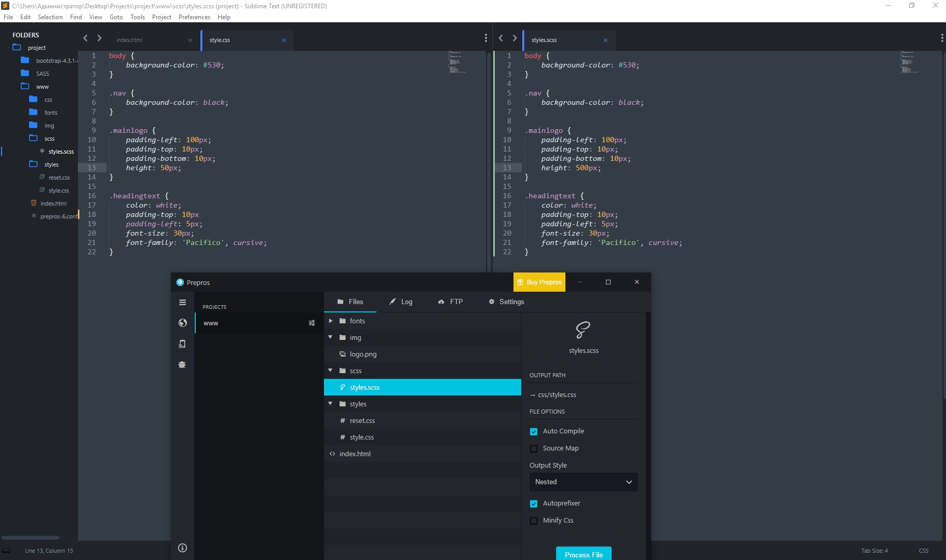Open the tab options dots in left pane
Screen dimensions: 946x560
[x=485, y=38]
